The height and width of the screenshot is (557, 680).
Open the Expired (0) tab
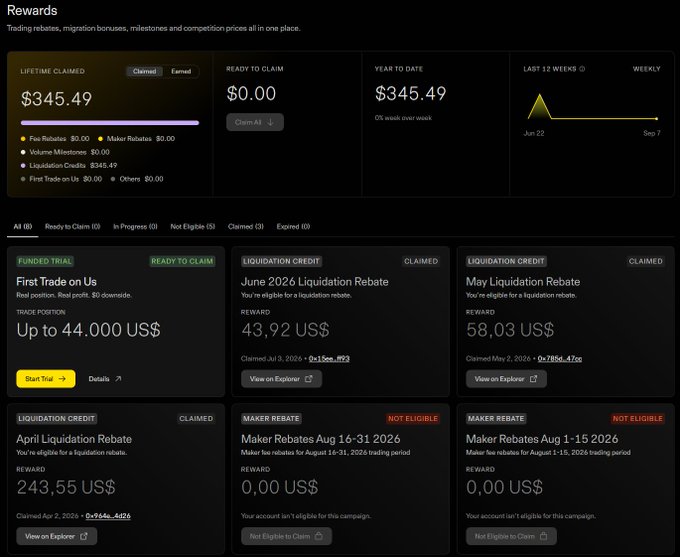pos(293,226)
